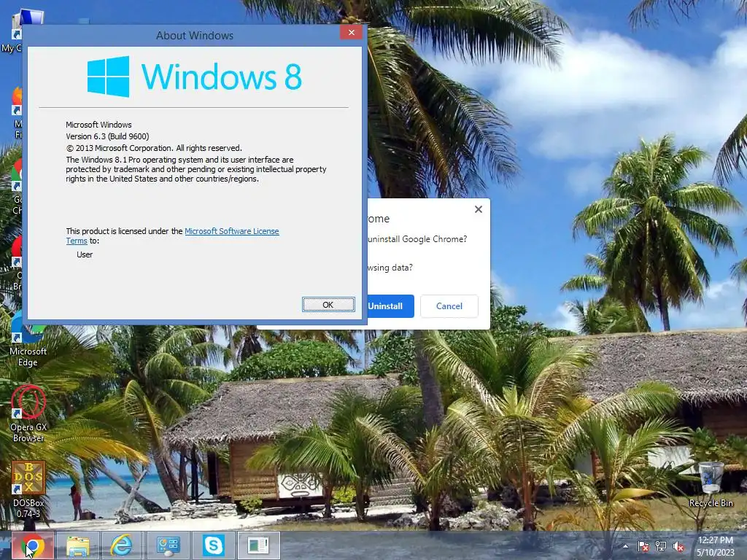Click the 'Microsoft Windows' text line
The image size is (747, 560).
pyautogui.click(x=98, y=125)
